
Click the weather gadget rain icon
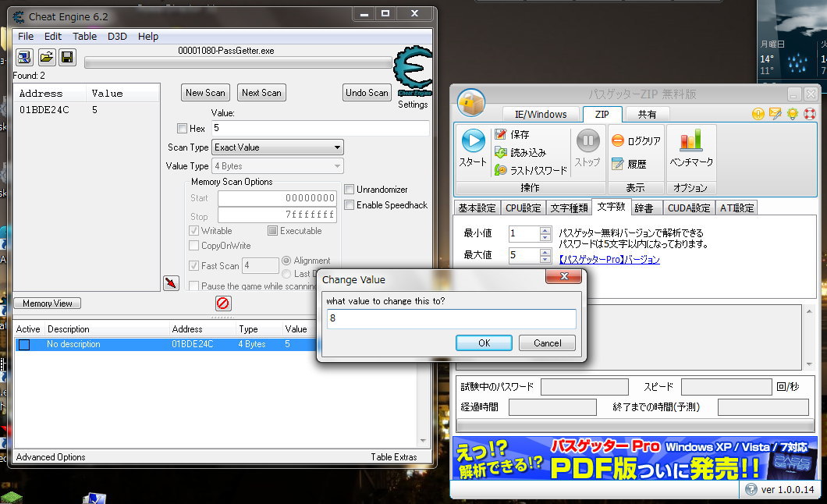[797, 62]
